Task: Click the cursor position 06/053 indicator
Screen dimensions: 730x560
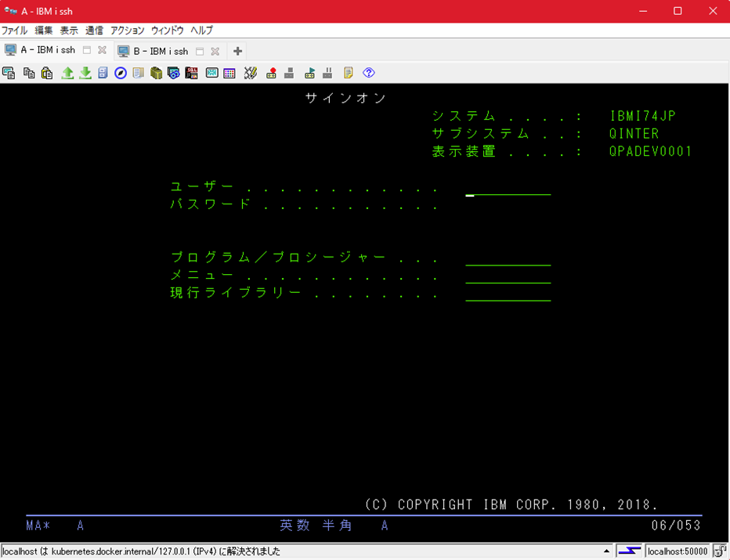Action: click(676, 526)
